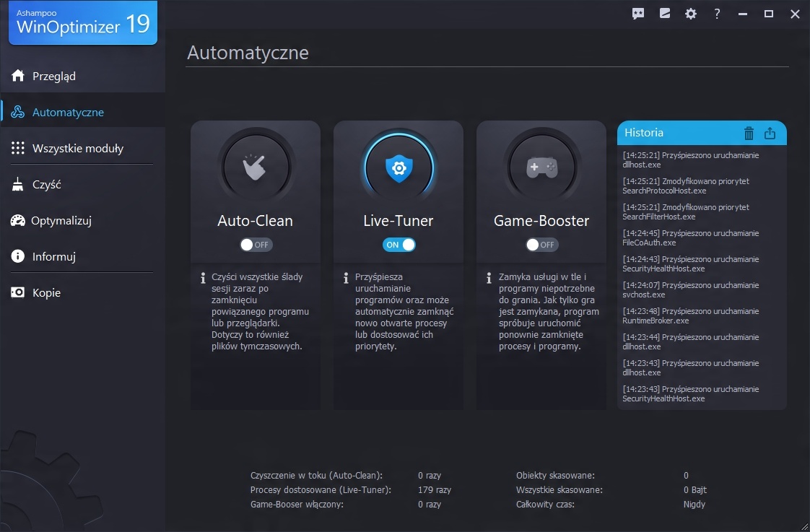The image size is (810, 532).
Task: Select history entry 14:24:43 SecurityHealthHost.exe
Action: coord(691,264)
